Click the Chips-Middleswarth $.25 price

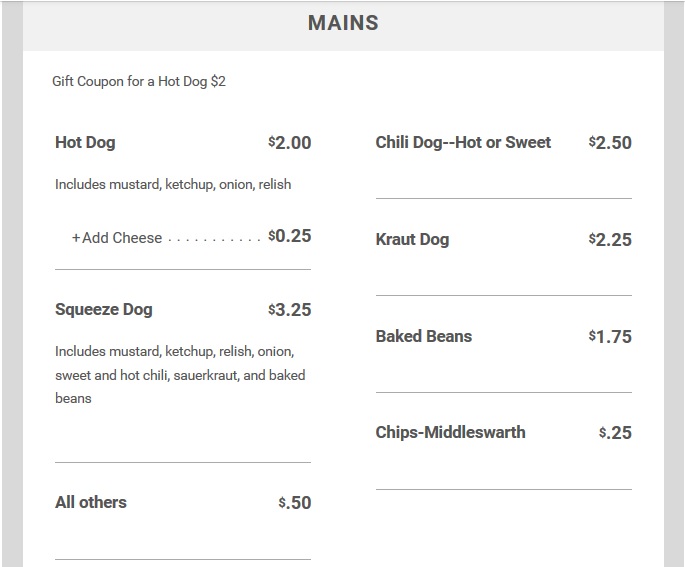pos(615,433)
